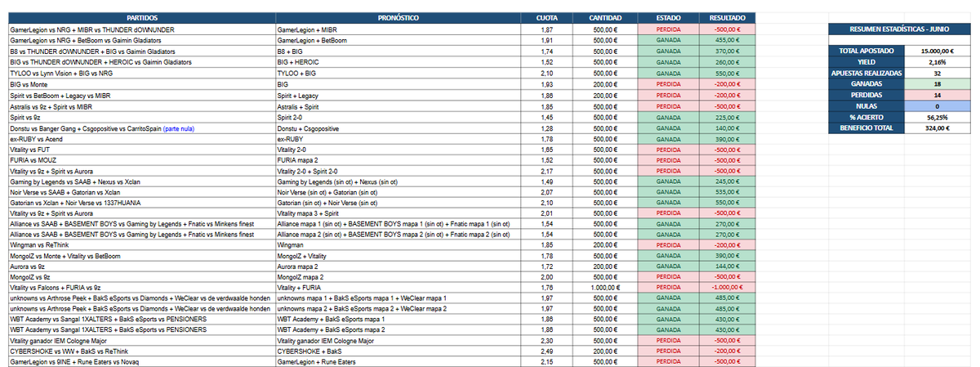Select the 'TYLOO + BIG' forecast cell
Screen dimensions: 980x367
click(x=399, y=73)
